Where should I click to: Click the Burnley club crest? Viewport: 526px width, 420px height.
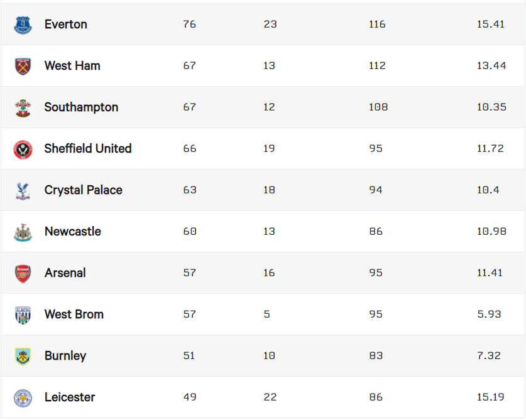pos(23,356)
